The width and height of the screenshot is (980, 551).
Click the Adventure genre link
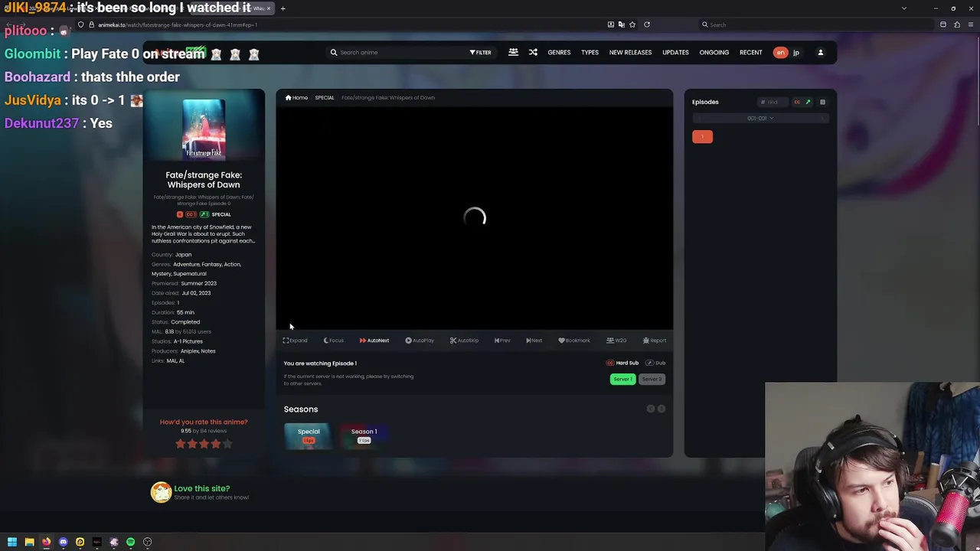click(x=186, y=264)
